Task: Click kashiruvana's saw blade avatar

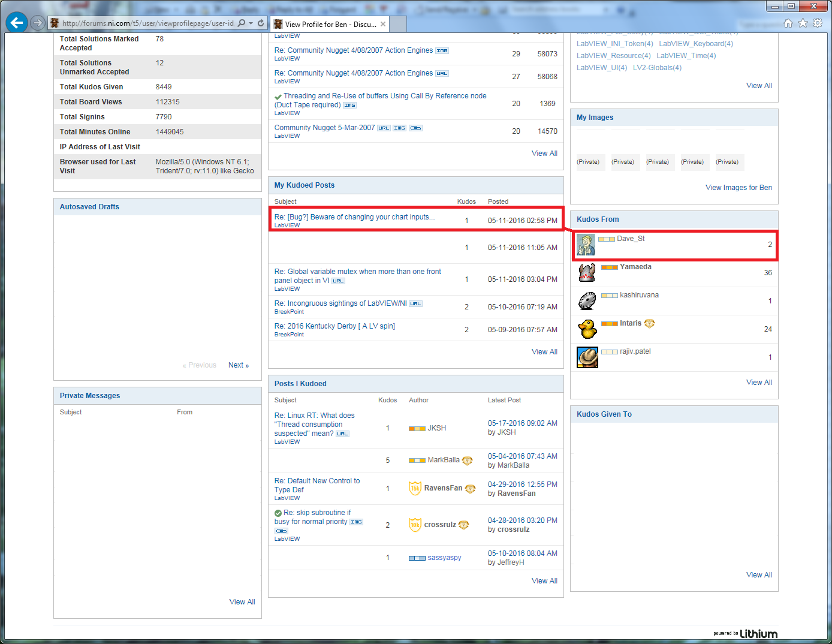Action: (587, 301)
